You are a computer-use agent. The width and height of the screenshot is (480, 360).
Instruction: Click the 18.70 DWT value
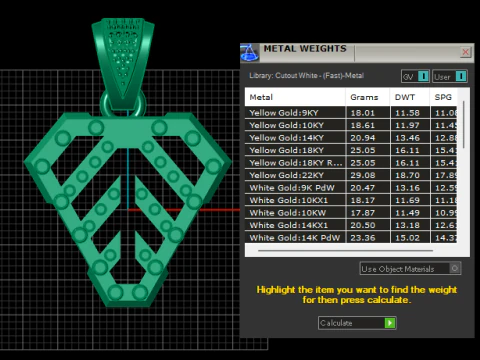tap(407, 175)
